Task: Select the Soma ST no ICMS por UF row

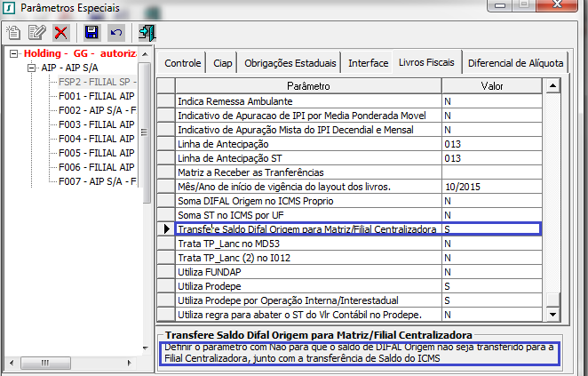Action: click(x=308, y=215)
